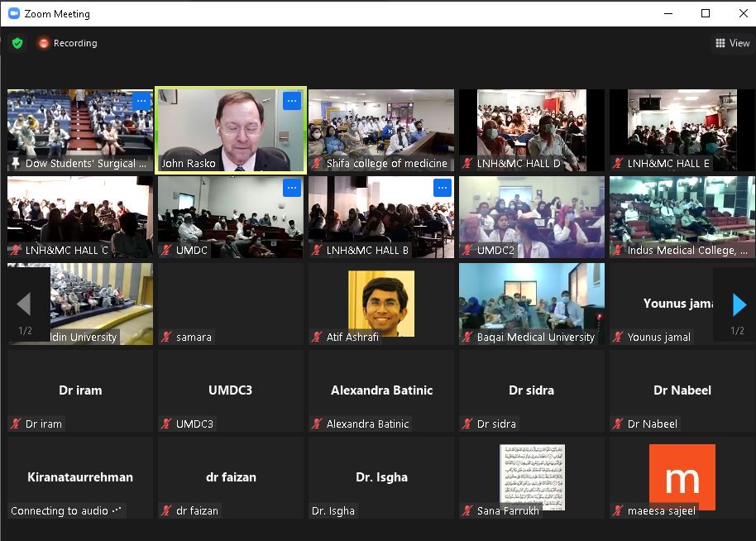Open the View layout menu

[x=733, y=43]
